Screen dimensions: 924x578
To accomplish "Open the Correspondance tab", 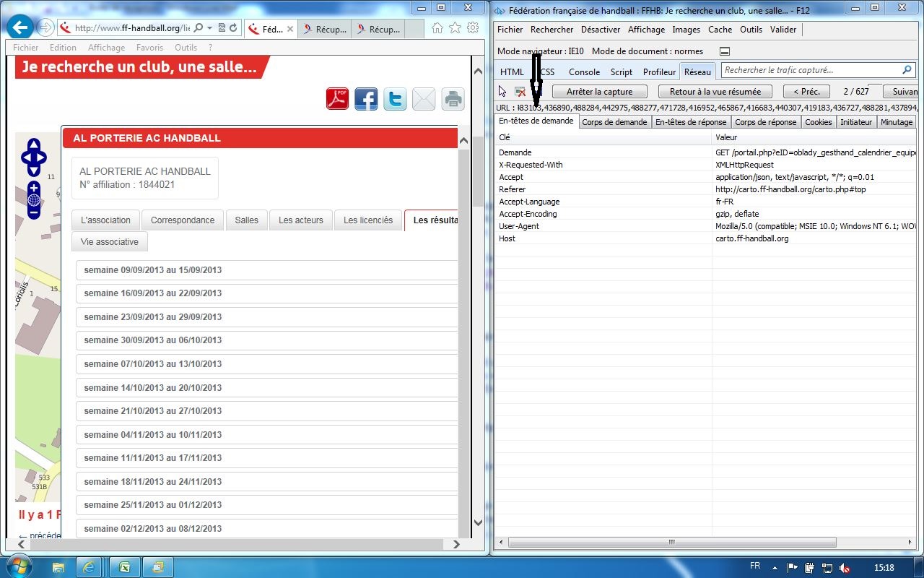I will point(183,220).
